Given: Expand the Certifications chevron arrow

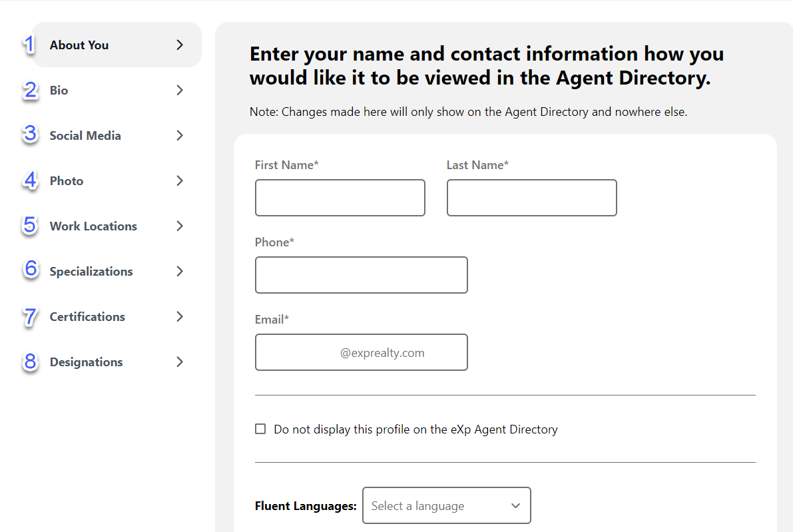Looking at the screenshot, I should point(179,317).
